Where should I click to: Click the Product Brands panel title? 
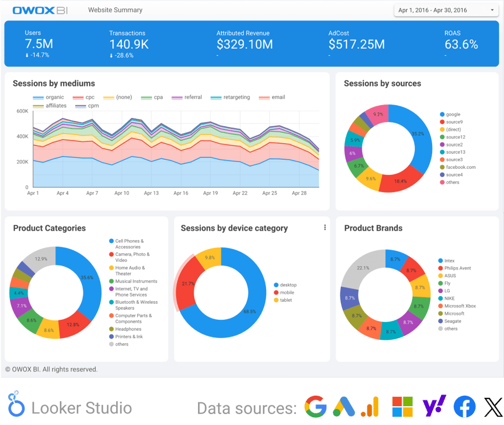(x=373, y=228)
